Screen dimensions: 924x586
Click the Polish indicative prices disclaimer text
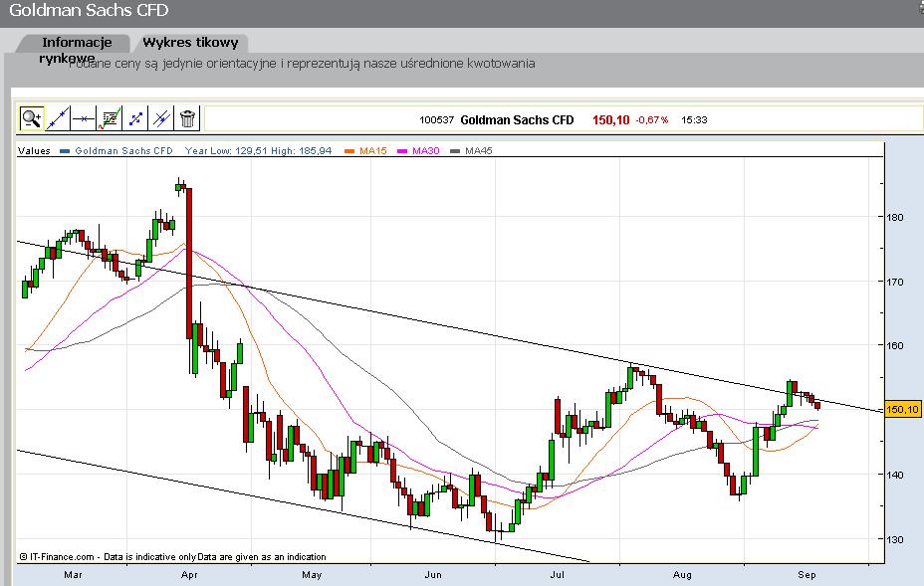click(x=302, y=64)
